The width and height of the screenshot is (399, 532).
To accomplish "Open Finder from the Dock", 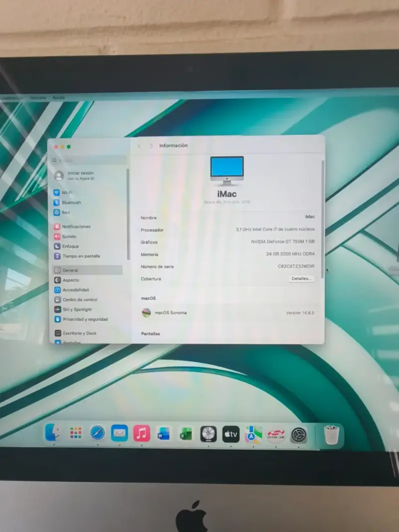I will [x=52, y=432].
